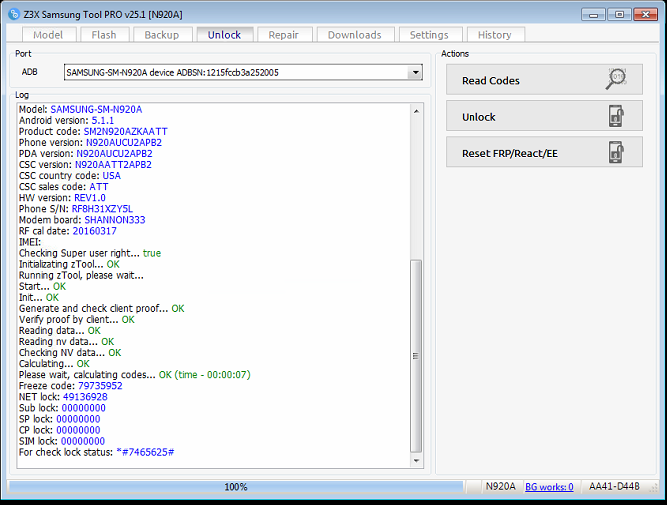667x505 pixels.
Task: Close the Z3X Samsung Tool window
Action: (646, 14)
